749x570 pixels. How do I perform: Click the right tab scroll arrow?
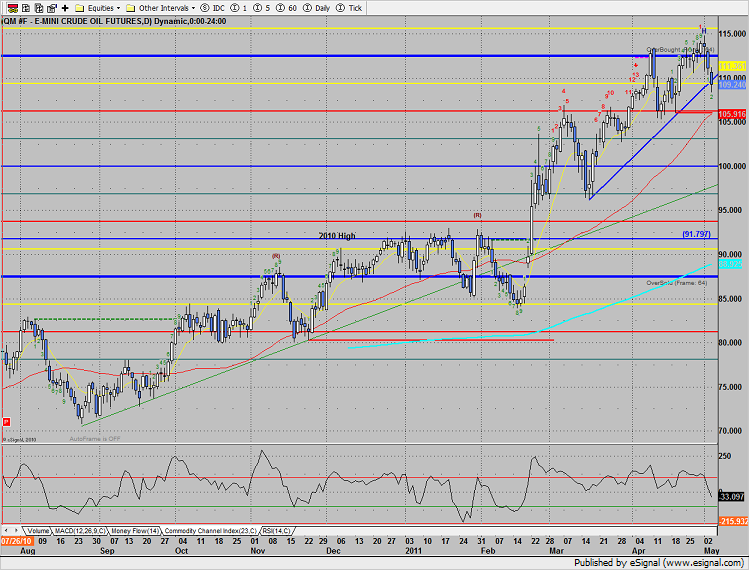coord(17,530)
